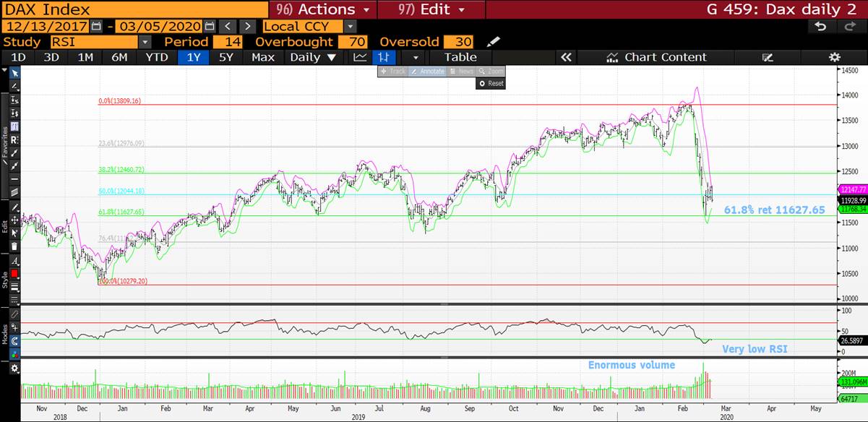Expand the Local CCY currency dropdown
Image resolution: width=868 pixels, height=422 pixels.
pos(351,26)
